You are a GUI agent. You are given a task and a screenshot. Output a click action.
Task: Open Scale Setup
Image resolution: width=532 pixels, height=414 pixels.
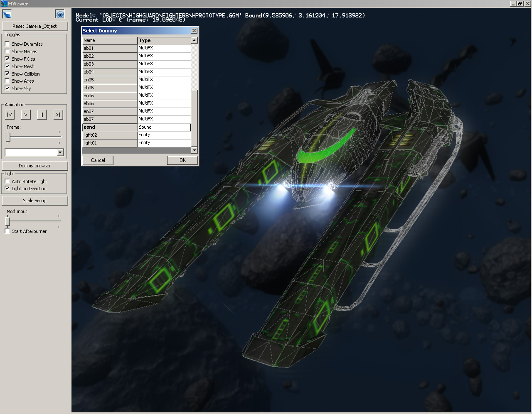(x=34, y=201)
